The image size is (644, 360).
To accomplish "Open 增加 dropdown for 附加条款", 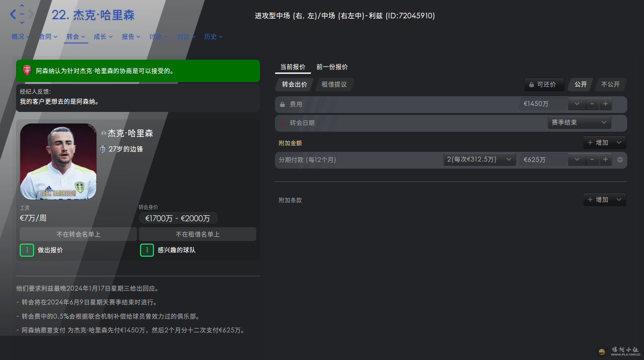I will 604,200.
